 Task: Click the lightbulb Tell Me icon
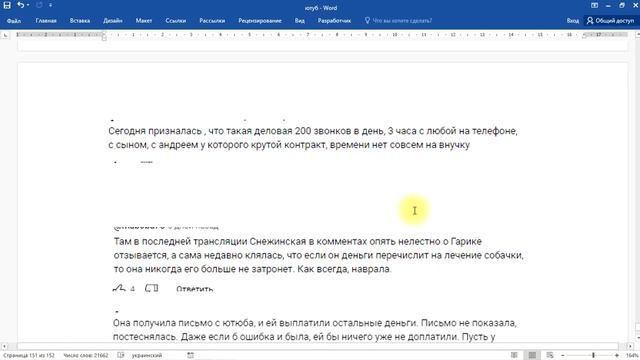click(x=367, y=20)
